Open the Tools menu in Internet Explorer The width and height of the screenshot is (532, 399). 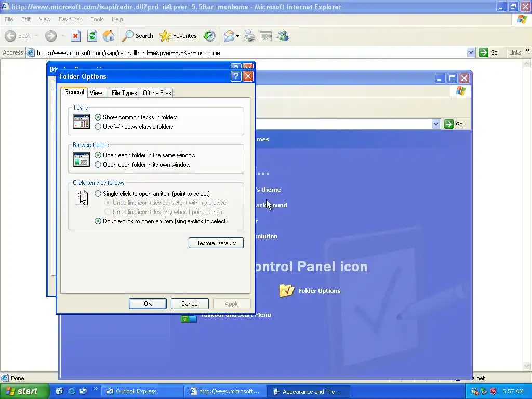click(x=97, y=19)
